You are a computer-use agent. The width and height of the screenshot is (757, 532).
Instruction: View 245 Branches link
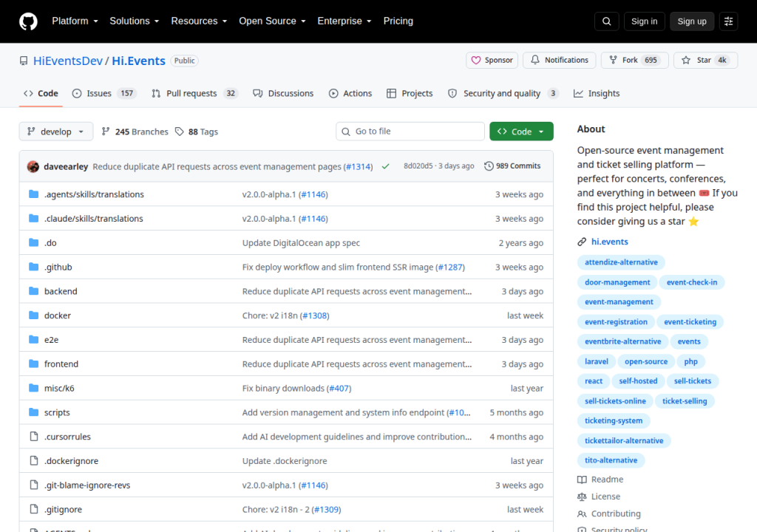coord(135,132)
